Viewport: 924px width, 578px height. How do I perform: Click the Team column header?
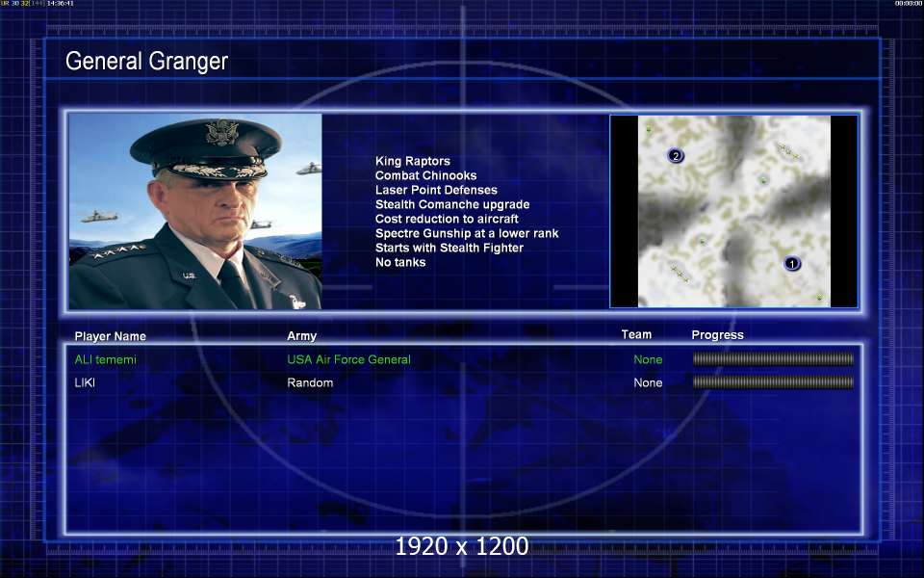pos(636,335)
